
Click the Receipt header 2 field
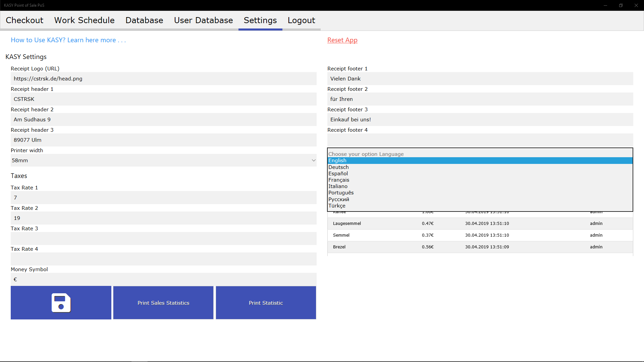[164, 119]
